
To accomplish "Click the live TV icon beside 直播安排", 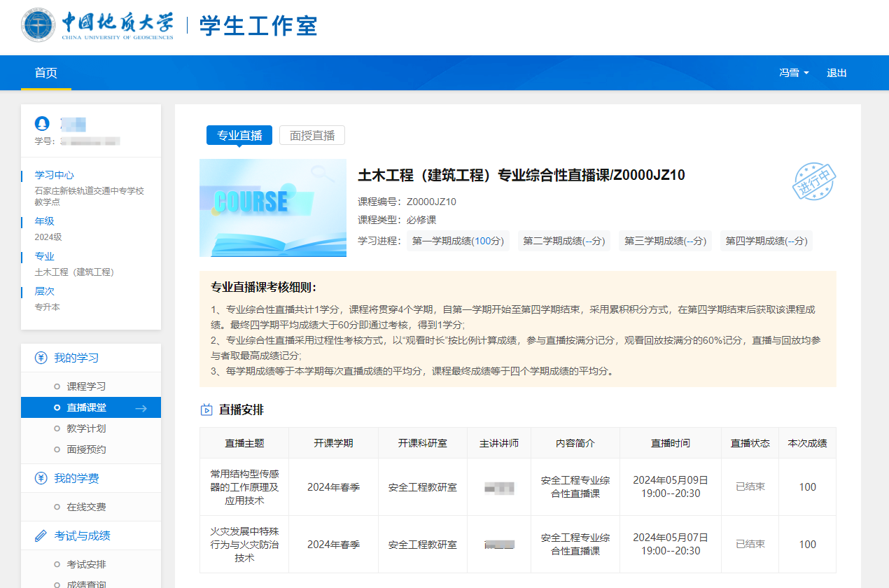I will pyautogui.click(x=206, y=409).
